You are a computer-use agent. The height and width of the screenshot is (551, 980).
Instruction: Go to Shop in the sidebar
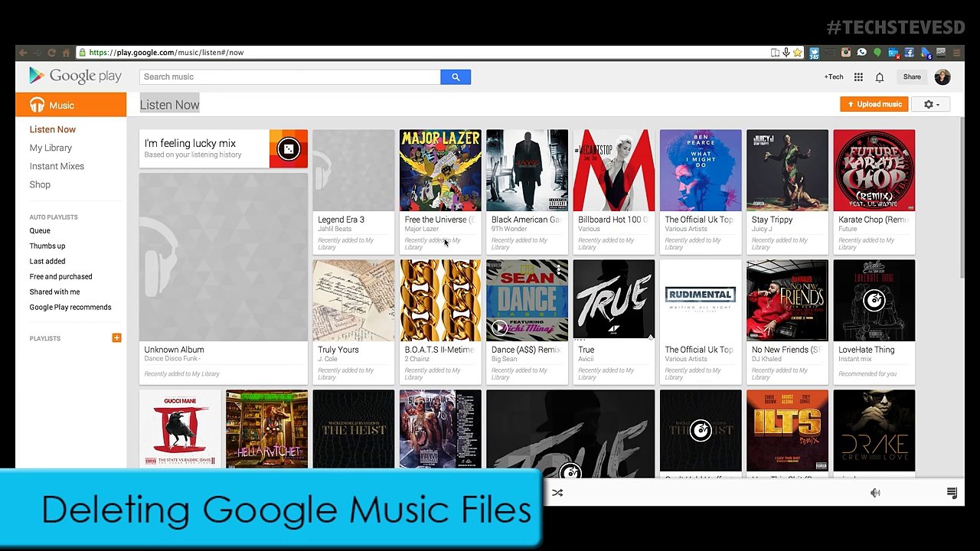point(40,184)
